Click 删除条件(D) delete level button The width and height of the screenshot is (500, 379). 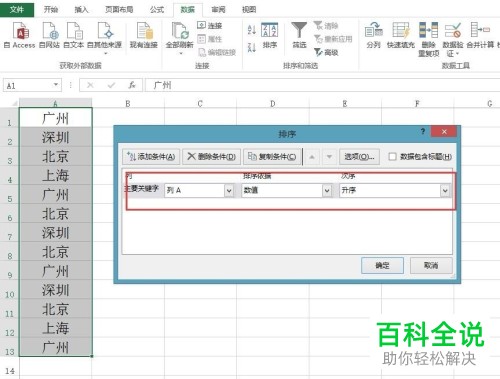tap(211, 157)
